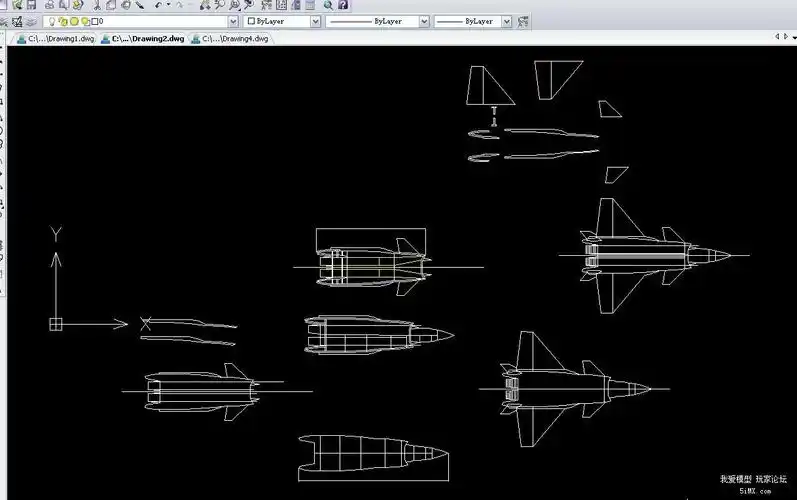This screenshot has width=797, height=500.
Task: Click the UCS origin square marker
Action: [56, 323]
